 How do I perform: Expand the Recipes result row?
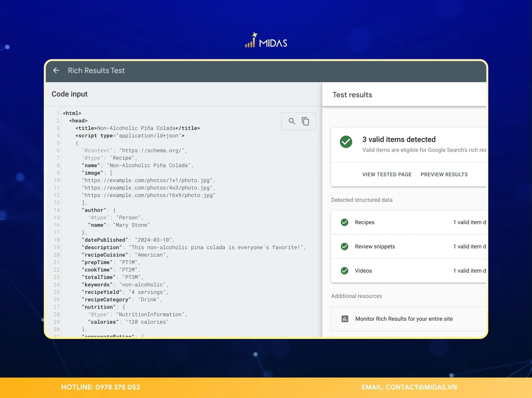tap(409, 222)
